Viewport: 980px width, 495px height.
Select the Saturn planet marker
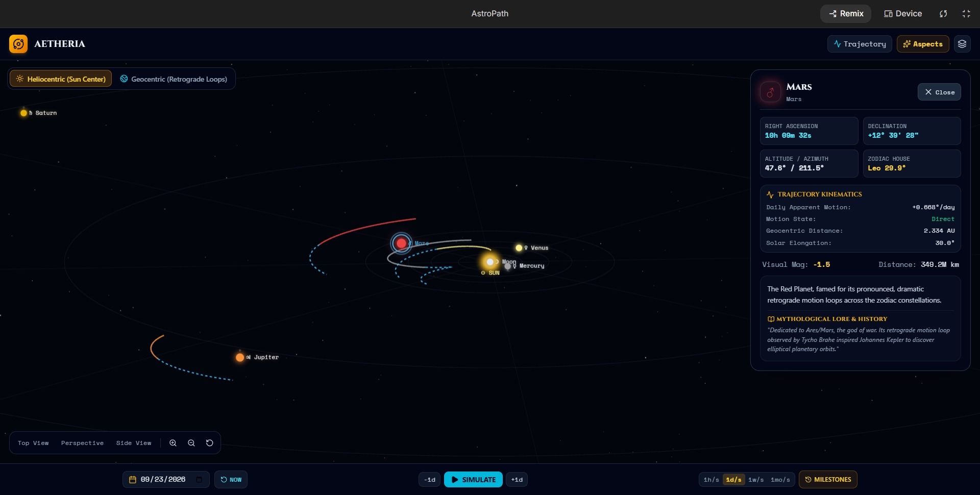23,113
